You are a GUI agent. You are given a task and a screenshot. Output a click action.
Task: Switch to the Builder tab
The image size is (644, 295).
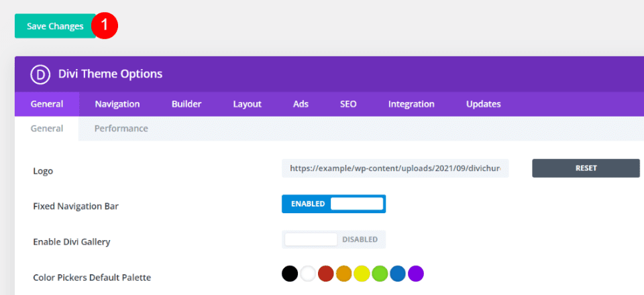[186, 104]
